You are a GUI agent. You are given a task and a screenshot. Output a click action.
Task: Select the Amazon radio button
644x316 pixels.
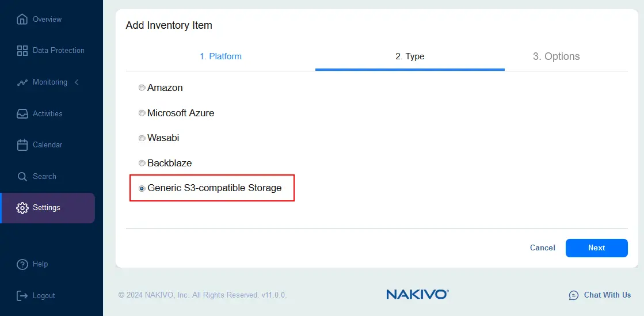click(x=142, y=87)
